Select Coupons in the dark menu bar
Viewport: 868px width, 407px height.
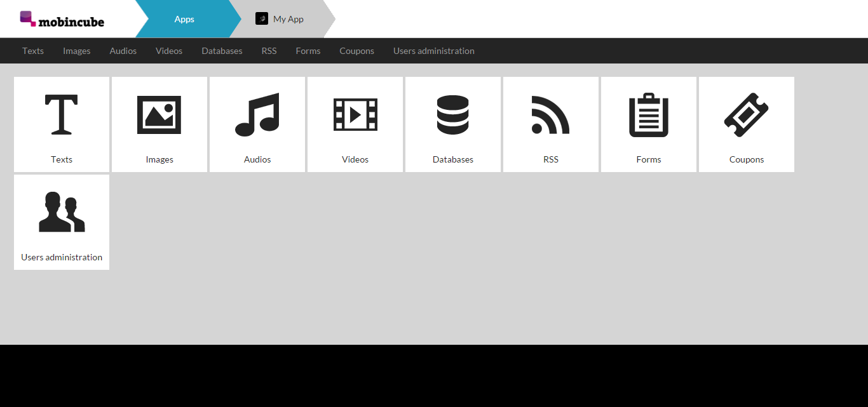tap(357, 51)
